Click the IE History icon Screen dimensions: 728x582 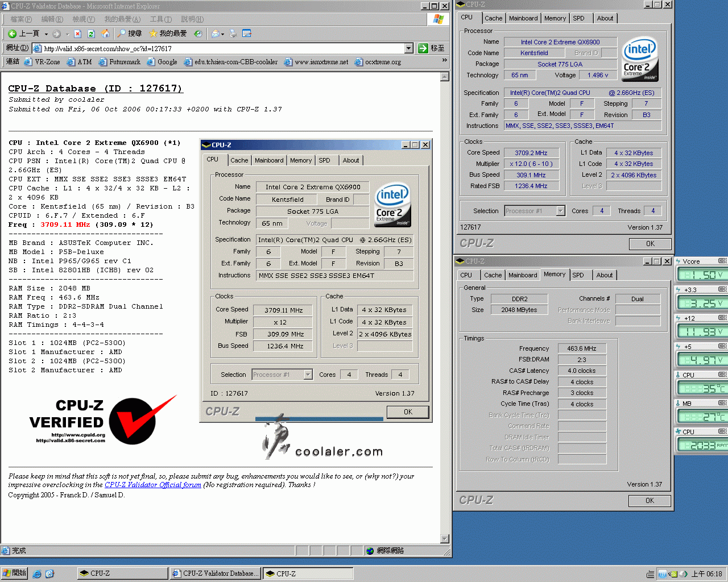coord(198,34)
